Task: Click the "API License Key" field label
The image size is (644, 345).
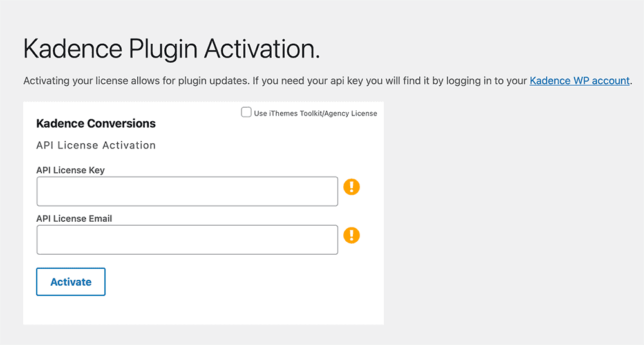Action: coord(70,170)
